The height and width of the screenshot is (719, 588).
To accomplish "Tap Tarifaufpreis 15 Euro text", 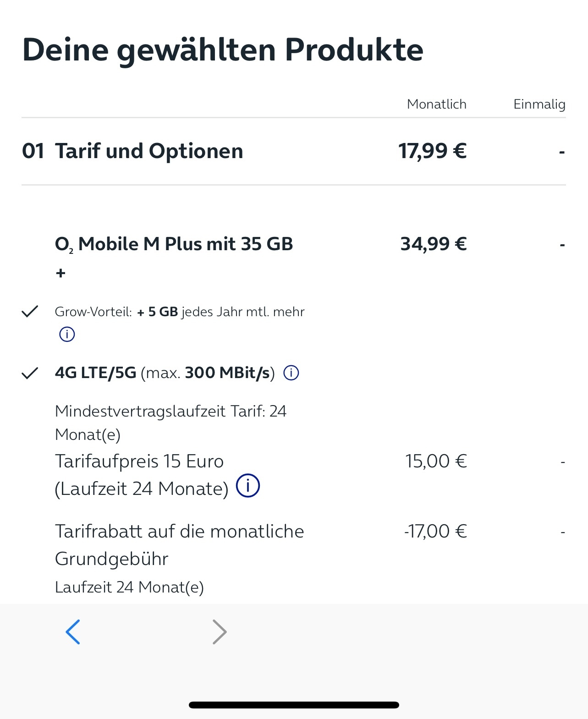I will (139, 461).
